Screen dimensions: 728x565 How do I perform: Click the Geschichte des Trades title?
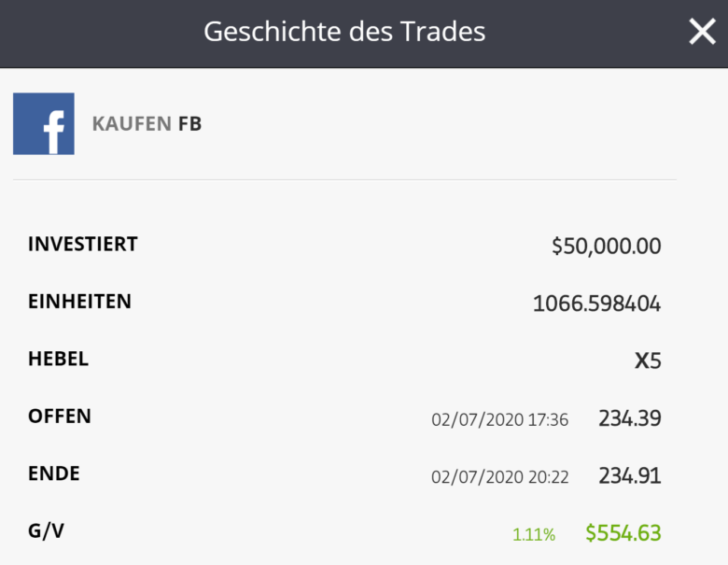[x=344, y=32]
